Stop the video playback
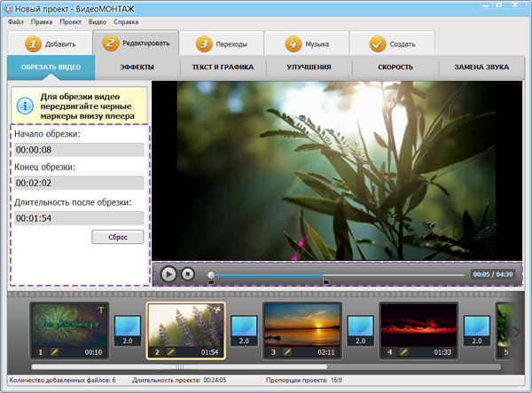This screenshot has height=393, width=532. [x=188, y=274]
